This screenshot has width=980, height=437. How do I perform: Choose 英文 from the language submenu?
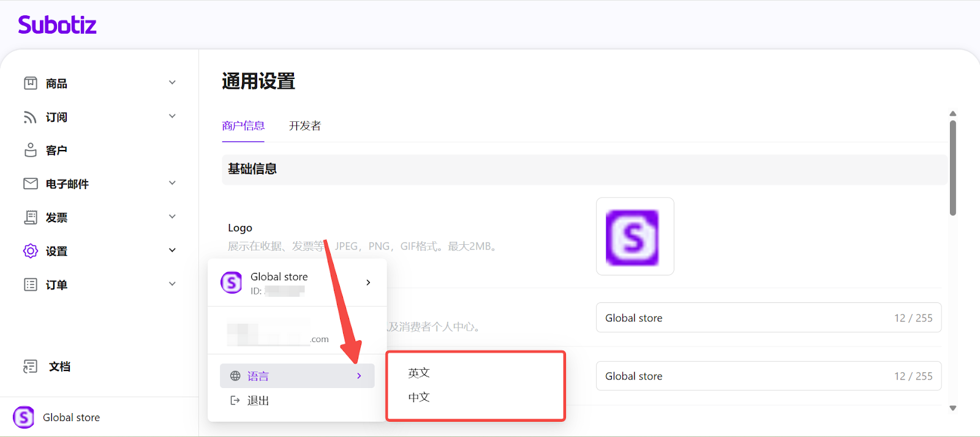click(x=419, y=373)
